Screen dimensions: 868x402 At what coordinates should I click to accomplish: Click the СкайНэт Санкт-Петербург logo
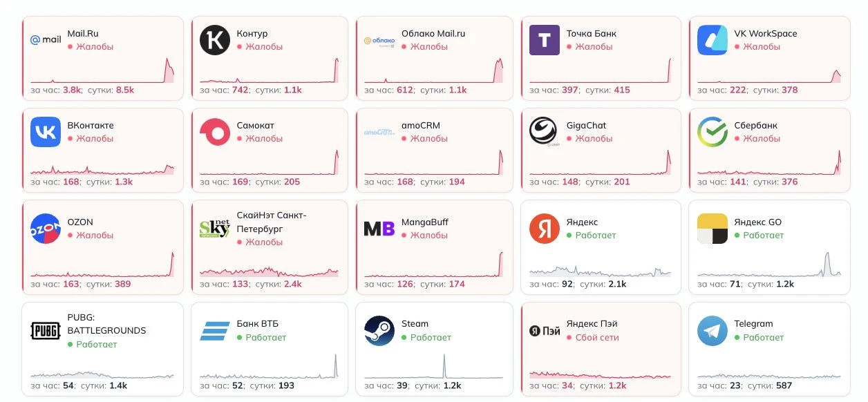pyautogui.click(x=215, y=229)
